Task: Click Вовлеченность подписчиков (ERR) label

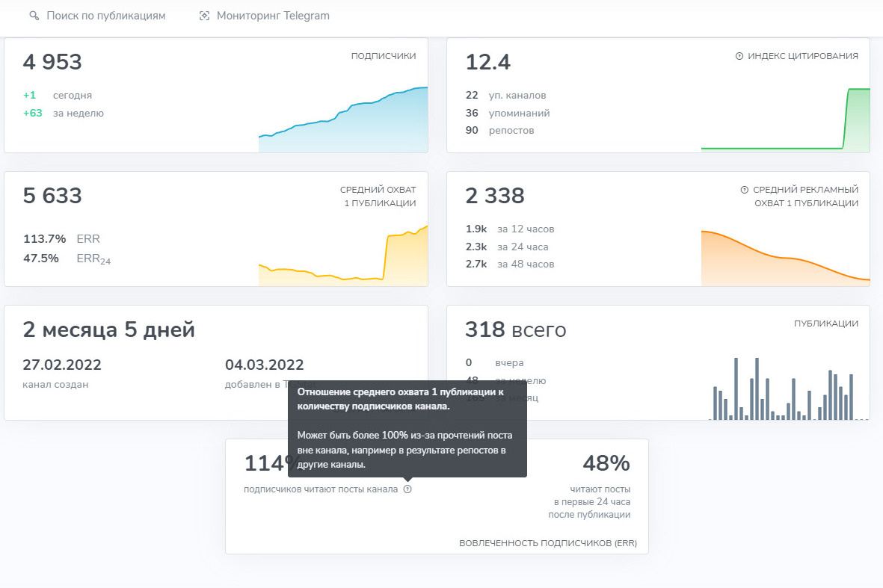Action: coord(548,543)
